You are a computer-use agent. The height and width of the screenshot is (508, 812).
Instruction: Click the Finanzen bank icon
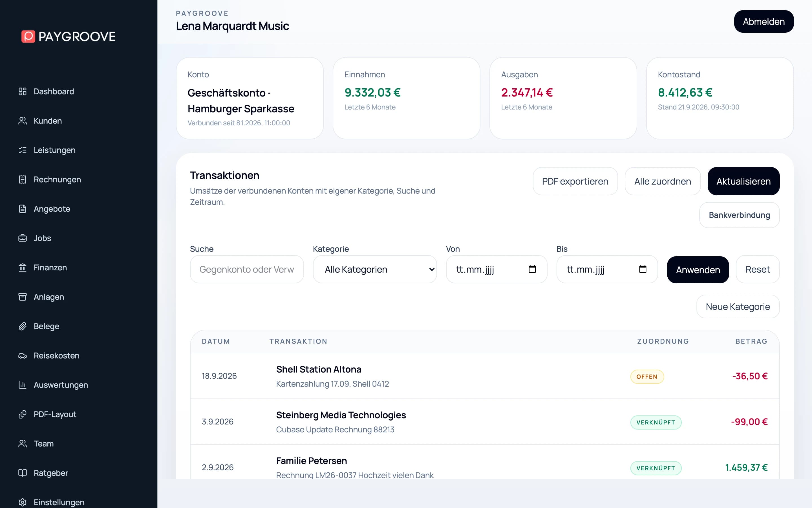23,268
